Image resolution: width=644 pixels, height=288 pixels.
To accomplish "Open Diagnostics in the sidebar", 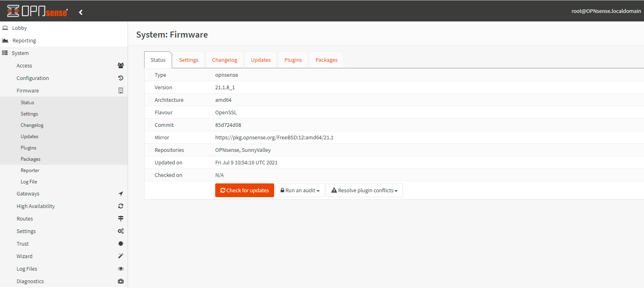I will click(64, 281).
